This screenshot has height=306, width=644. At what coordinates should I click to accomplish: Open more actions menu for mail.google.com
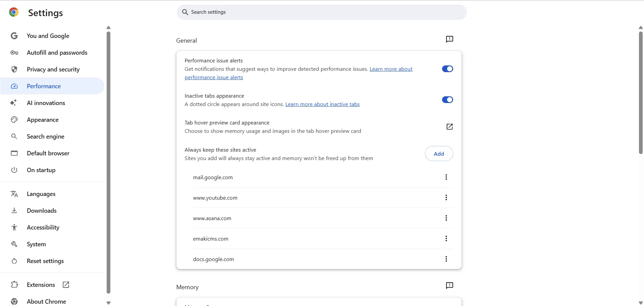pyautogui.click(x=446, y=177)
